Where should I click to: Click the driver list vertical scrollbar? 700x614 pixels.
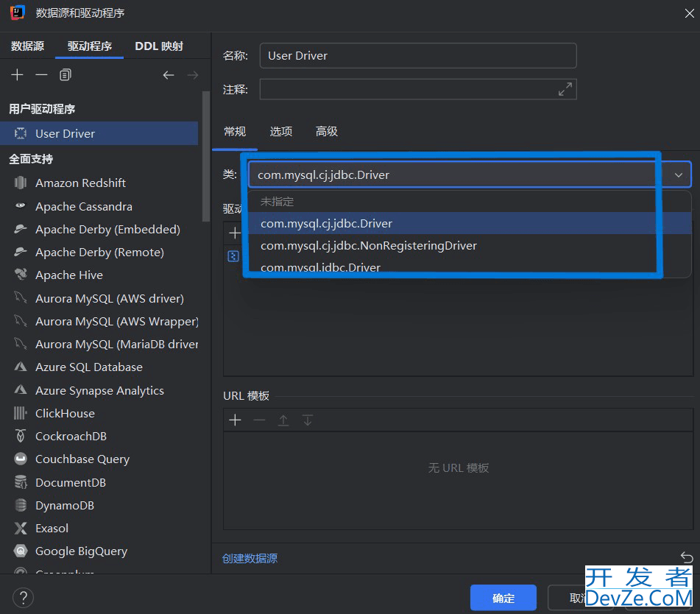pos(206,155)
